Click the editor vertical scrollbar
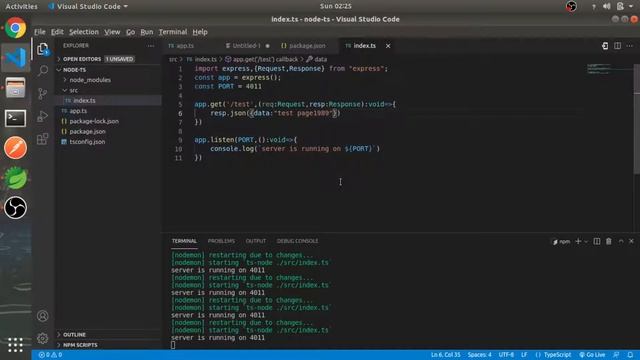The height and width of the screenshot is (360, 640). [x=637, y=118]
